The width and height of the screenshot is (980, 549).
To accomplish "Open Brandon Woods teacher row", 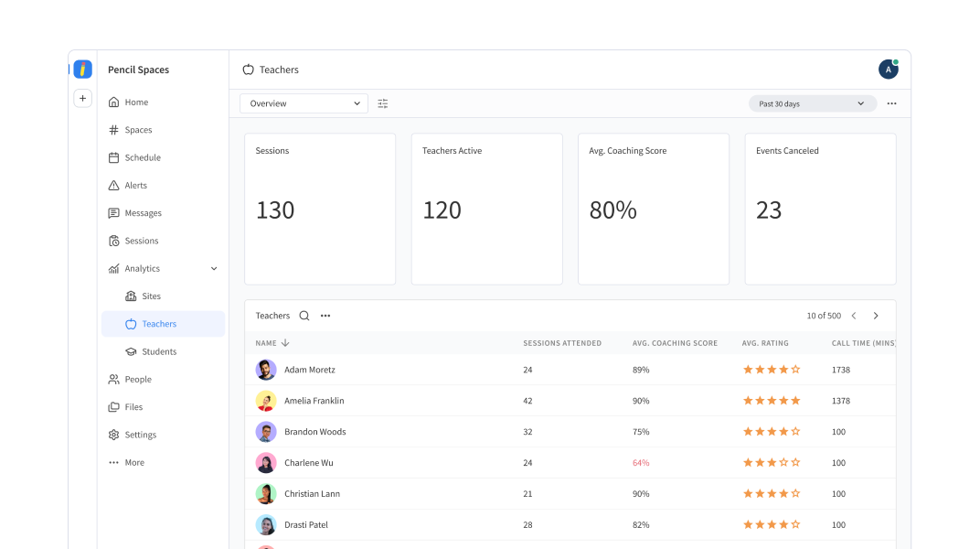I will point(570,432).
